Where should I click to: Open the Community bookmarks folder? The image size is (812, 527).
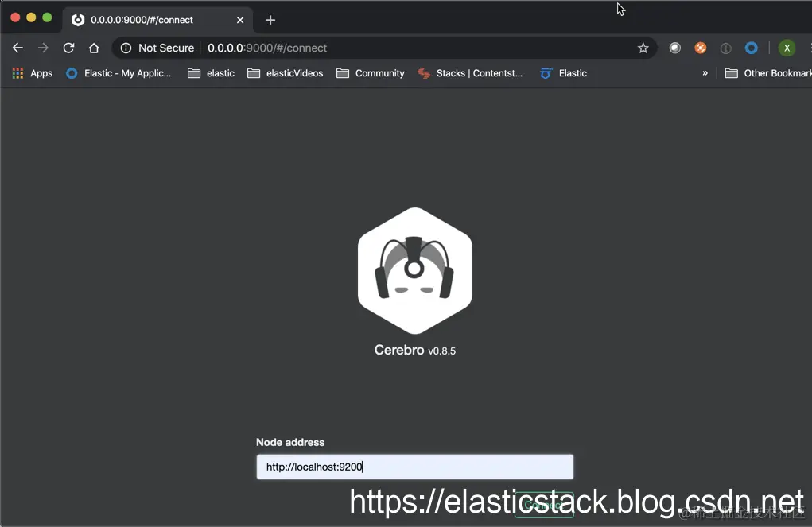click(x=371, y=73)
